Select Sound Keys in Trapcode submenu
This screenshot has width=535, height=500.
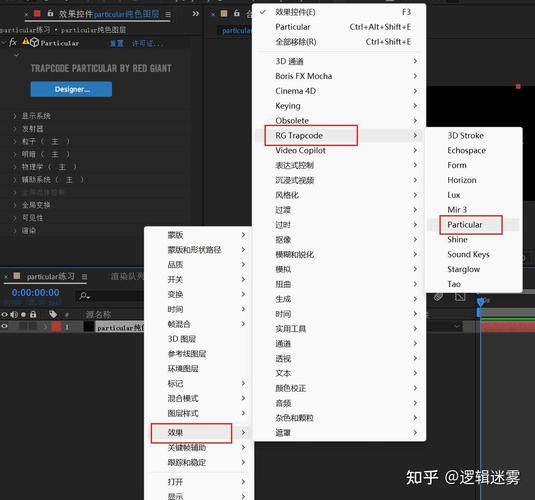[474, 255]
